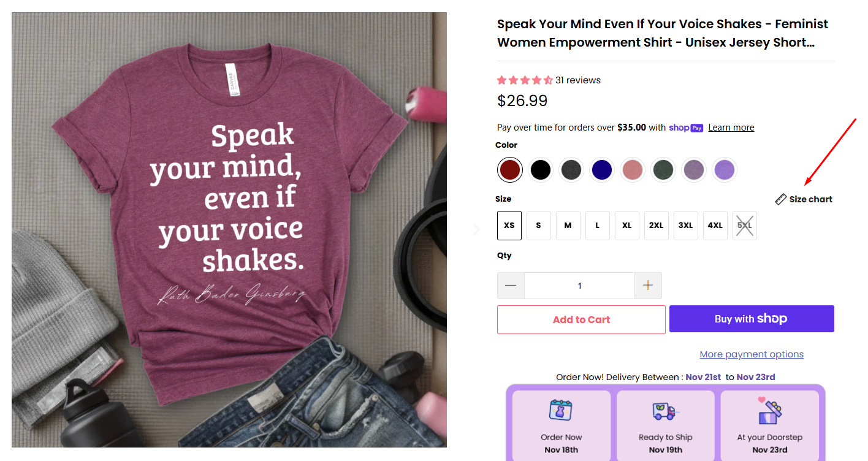
Task: Choose size 4XL option
Action: click(715, 226)
